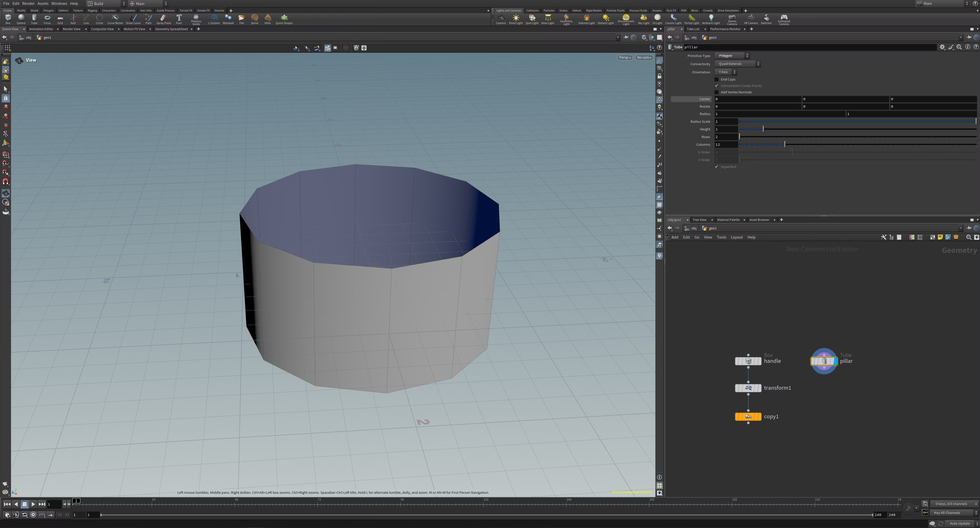Toggle Add Vertex Normals checkbox
980x528 pixels.
tap(717, 92)
